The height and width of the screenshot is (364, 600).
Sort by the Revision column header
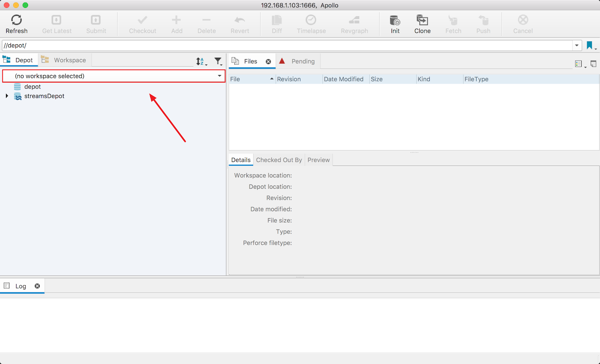point(299,79)
